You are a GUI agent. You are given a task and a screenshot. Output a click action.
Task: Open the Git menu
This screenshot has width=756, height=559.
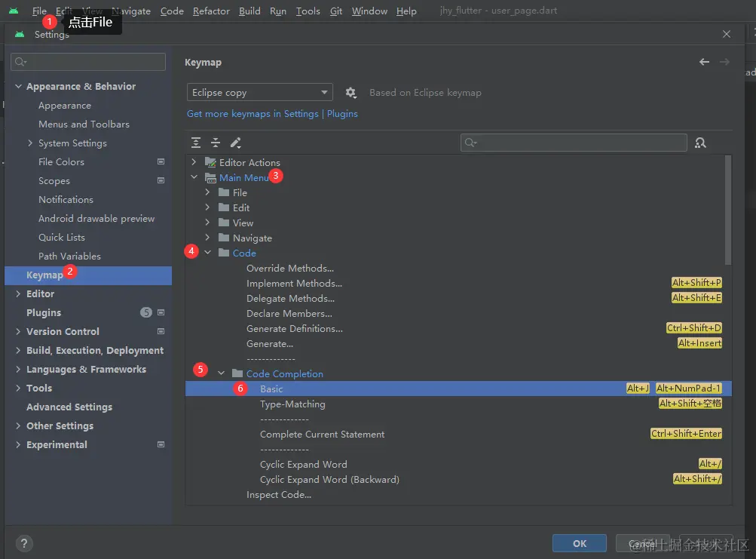pos(336,11)
